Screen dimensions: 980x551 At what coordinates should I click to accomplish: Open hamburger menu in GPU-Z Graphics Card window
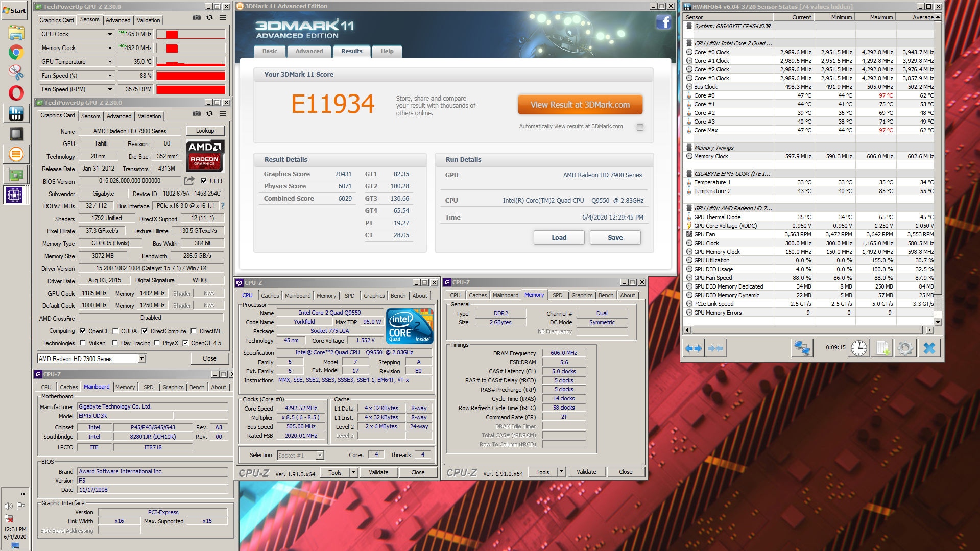click(x=223, y=113)
